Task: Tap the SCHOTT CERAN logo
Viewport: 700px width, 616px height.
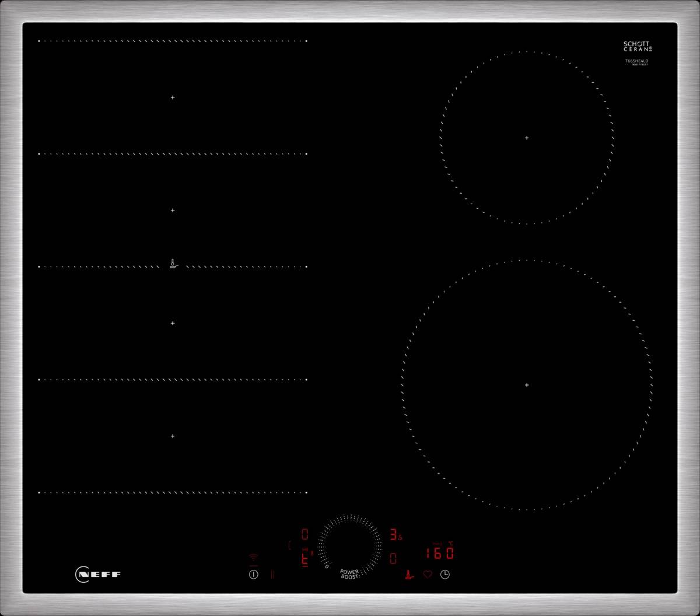Action: coord(637,47)
